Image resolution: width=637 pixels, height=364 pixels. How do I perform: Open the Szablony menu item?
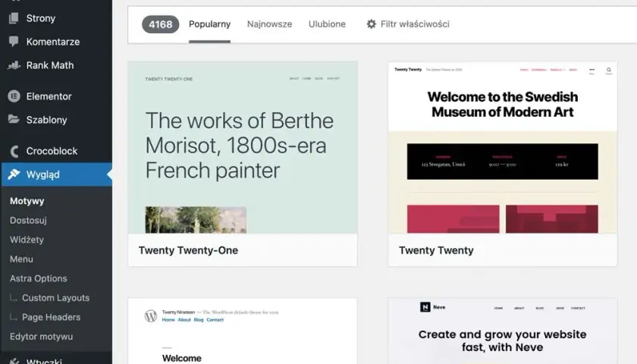tap(57, 120)
